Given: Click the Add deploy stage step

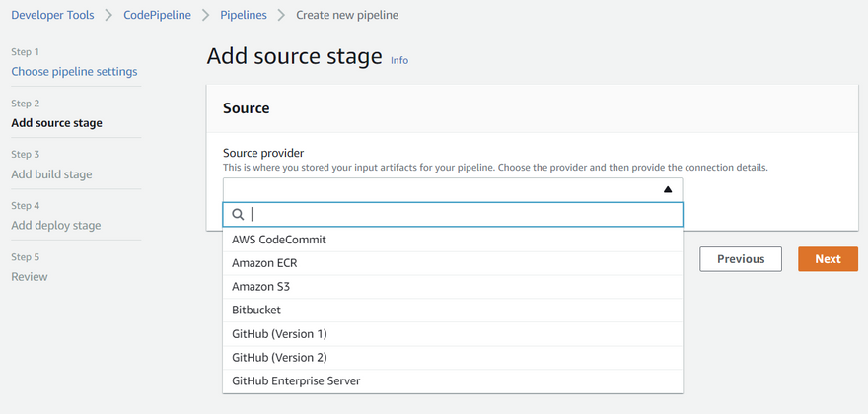Looking at the screenshot, I should coord(55,226).
